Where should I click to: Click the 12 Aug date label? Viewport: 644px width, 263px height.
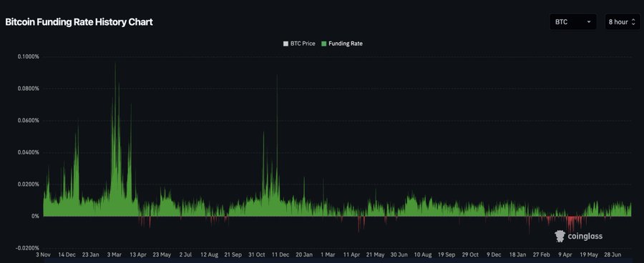pos(210,255)
